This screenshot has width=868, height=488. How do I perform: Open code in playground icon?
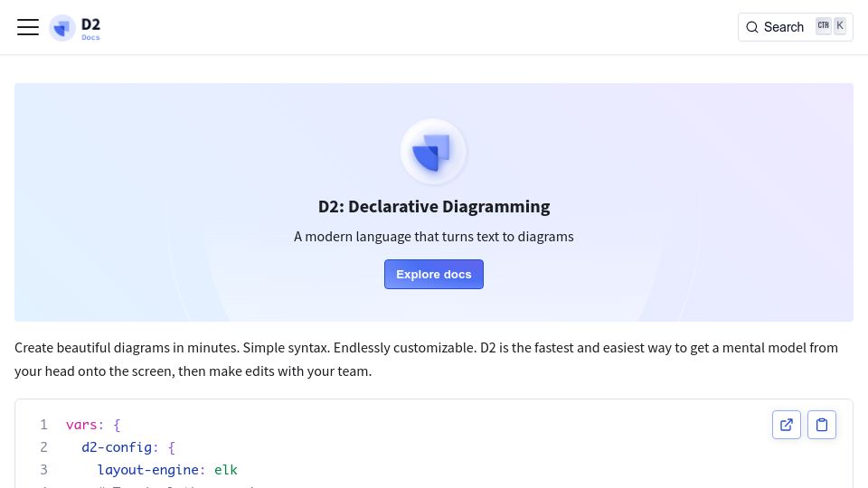point(786,425)
